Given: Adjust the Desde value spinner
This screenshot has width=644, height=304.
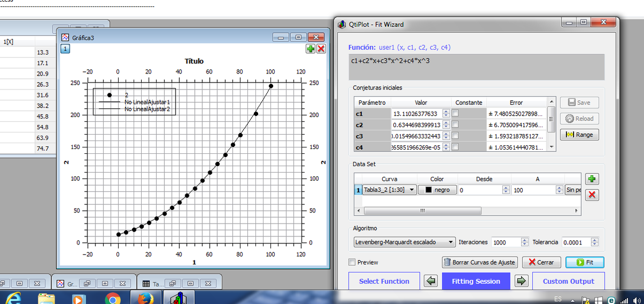Looking at the screenshot, I should [505, 190].
